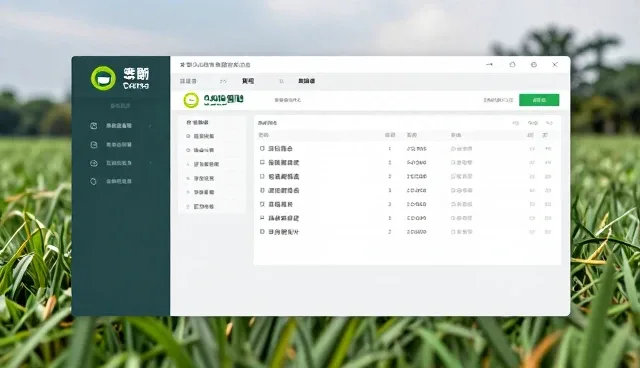Tick the checkbox on the fourth table row
The width and height of the screenshot is (640, 368).
point(262,190)
